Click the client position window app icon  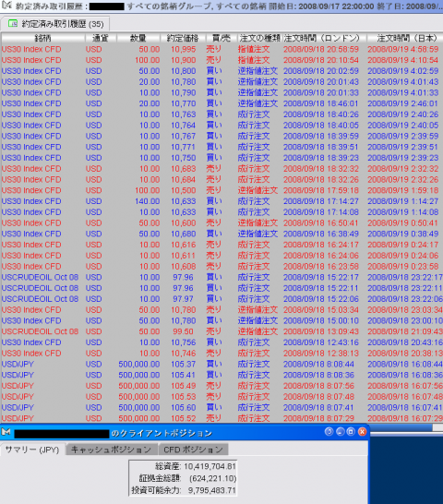(6, 432)
